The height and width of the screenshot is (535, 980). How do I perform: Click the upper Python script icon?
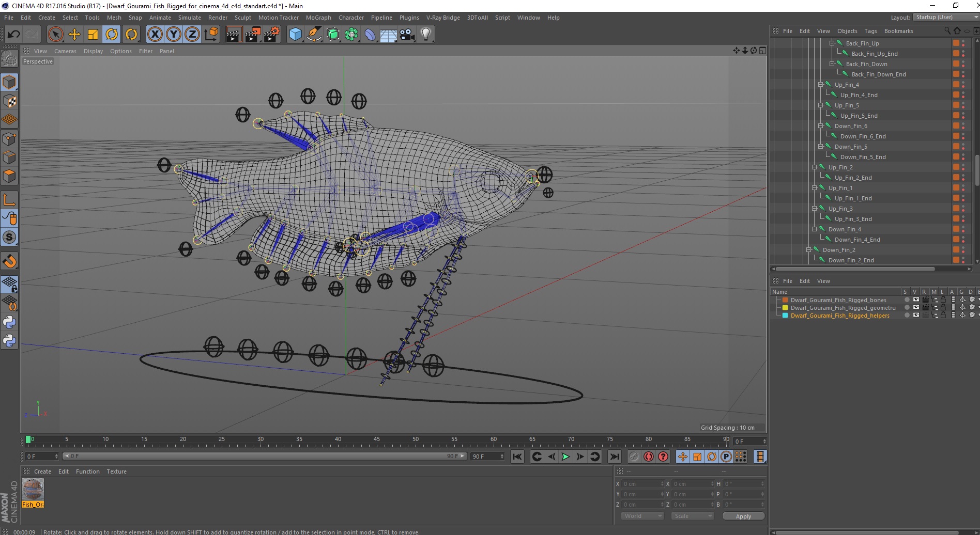tap(9, 322)
